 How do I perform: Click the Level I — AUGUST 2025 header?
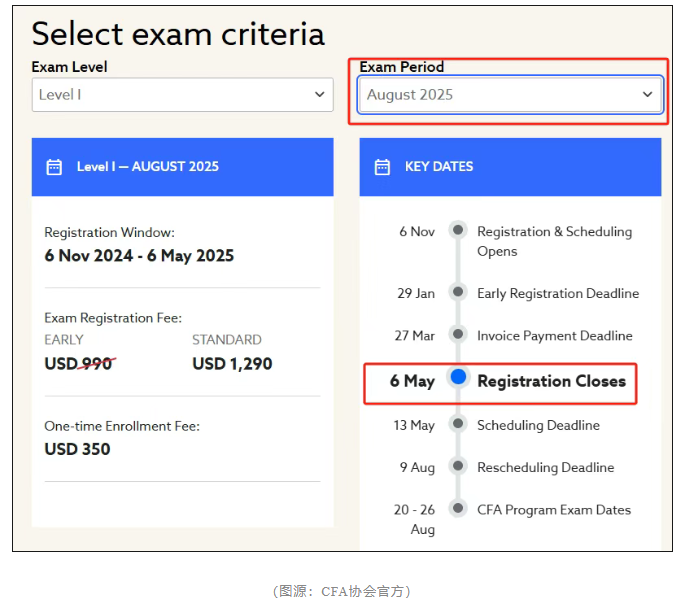pos(147,167)
